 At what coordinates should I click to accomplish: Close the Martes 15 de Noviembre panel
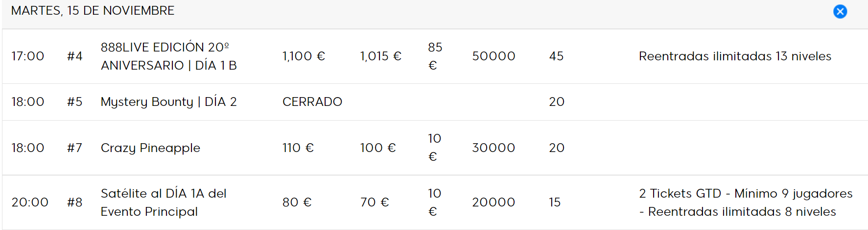tap(840, 11)
